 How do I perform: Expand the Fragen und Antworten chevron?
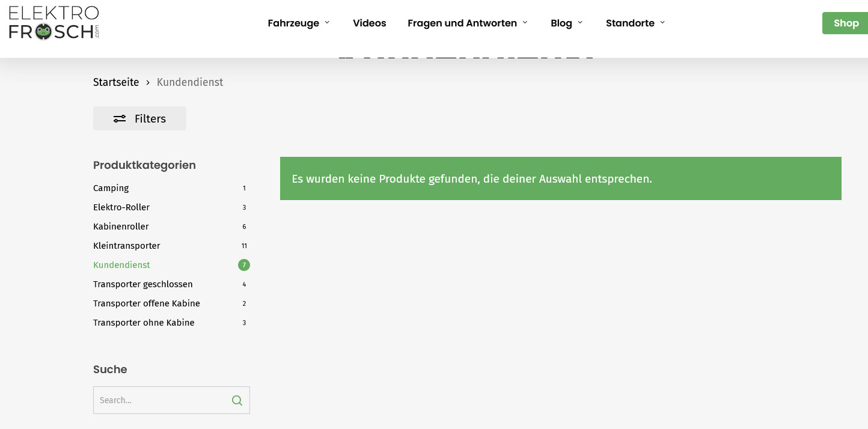point(525,23)
